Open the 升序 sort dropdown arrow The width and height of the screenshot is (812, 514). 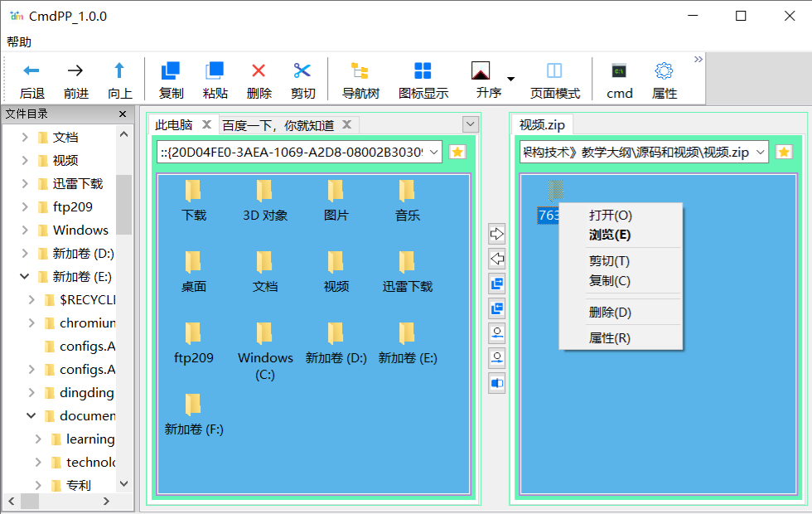[510, 79]
